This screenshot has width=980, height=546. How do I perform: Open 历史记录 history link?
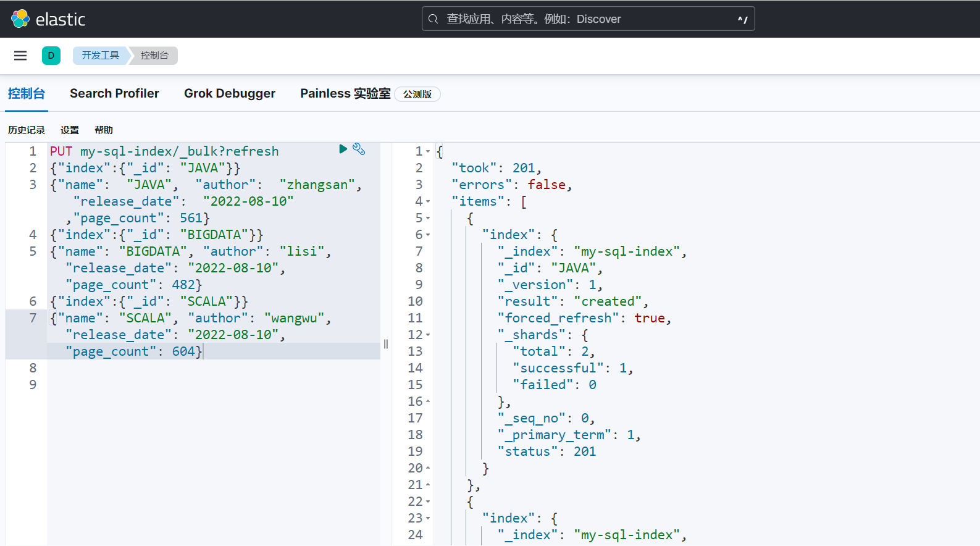[27, 130]
